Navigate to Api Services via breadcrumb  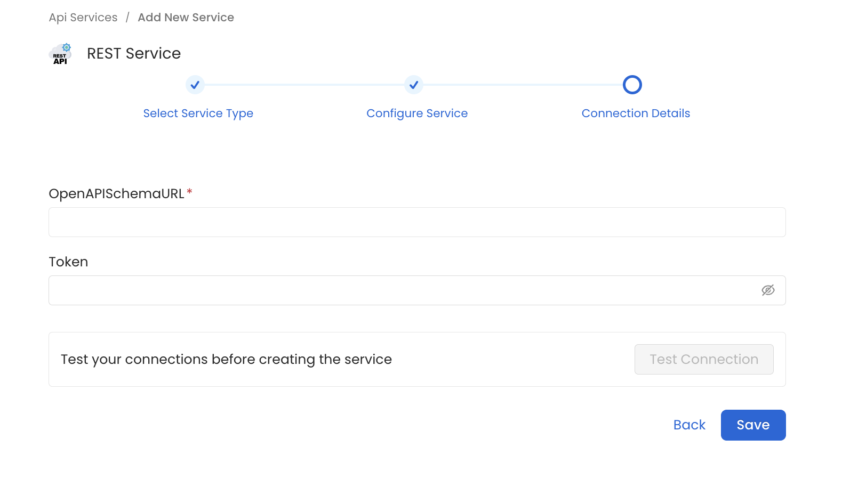pos(83,17)
